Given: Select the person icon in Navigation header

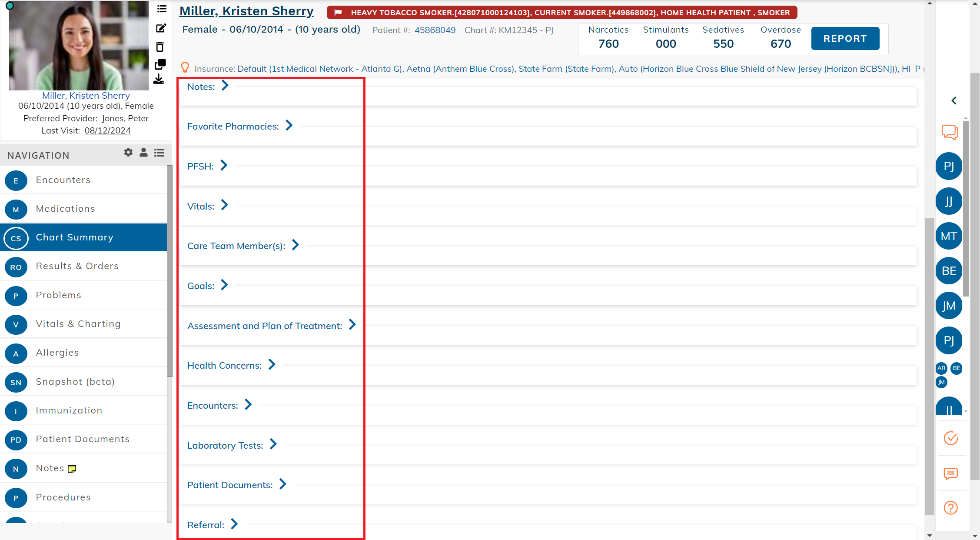Looking at the screenshot, I should [143, 153].
